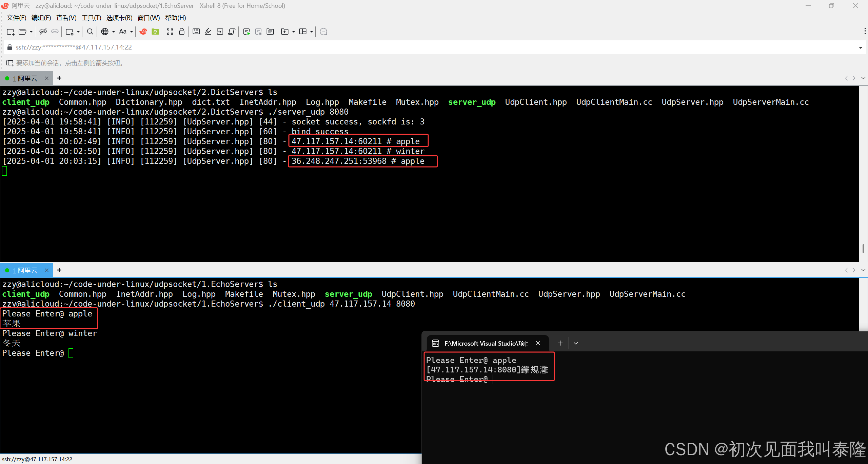
Task: Expand the font Aa dropdown arrow
Action: tap(132, 32)
